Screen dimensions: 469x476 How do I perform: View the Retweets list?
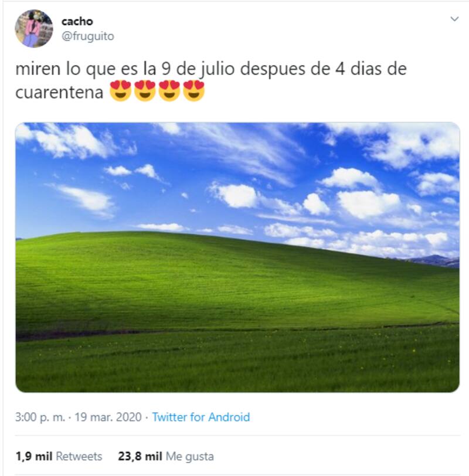tap(79, 456)
